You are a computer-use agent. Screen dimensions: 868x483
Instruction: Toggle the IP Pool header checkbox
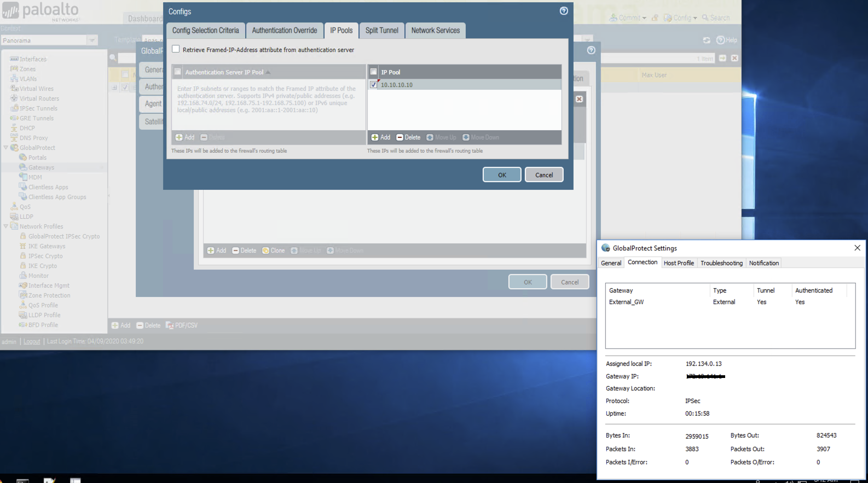(x=373, y=72)
